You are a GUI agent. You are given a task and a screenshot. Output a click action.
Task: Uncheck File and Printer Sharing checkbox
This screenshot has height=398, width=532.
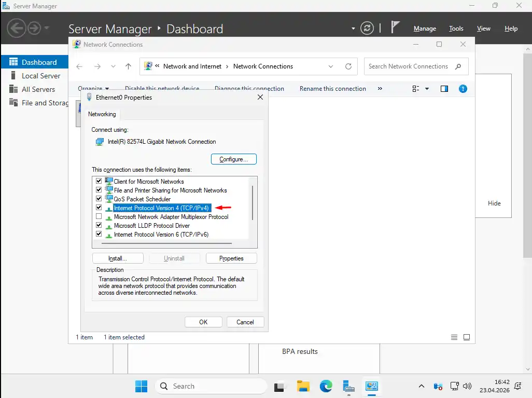[99, 190]
